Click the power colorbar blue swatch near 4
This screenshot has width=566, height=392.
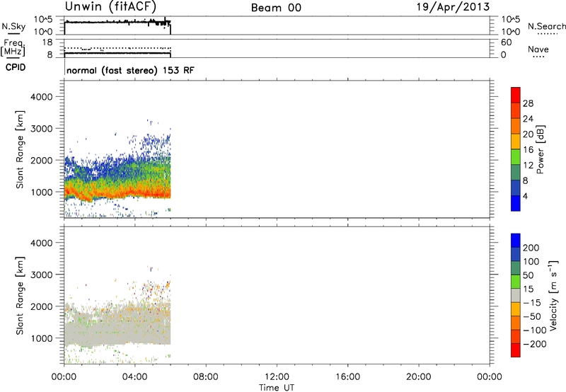[x=516, y=203]
